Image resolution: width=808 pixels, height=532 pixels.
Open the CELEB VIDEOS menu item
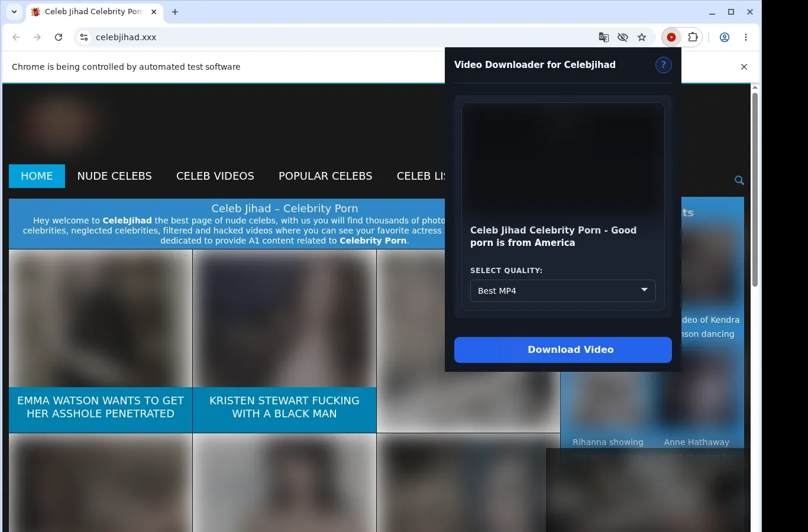click(215, 176)
